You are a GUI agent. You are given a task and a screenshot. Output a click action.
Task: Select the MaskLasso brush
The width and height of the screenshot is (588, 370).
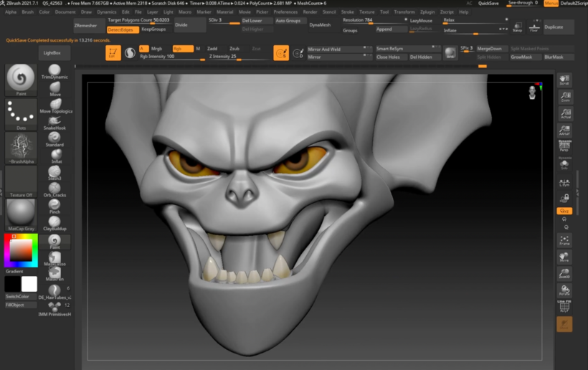pos(54,258)
